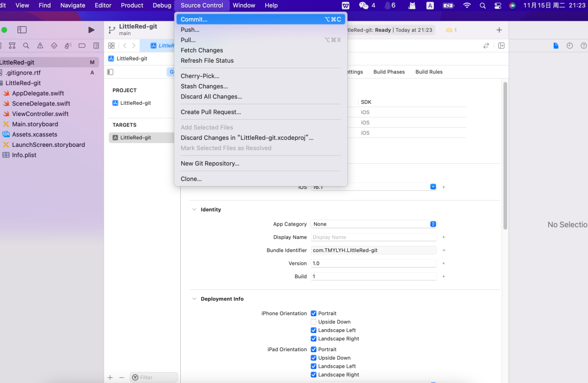Choose Commit... from Source Control menu
Viewport: 588px width, 383px height.
tap(261, 20)
